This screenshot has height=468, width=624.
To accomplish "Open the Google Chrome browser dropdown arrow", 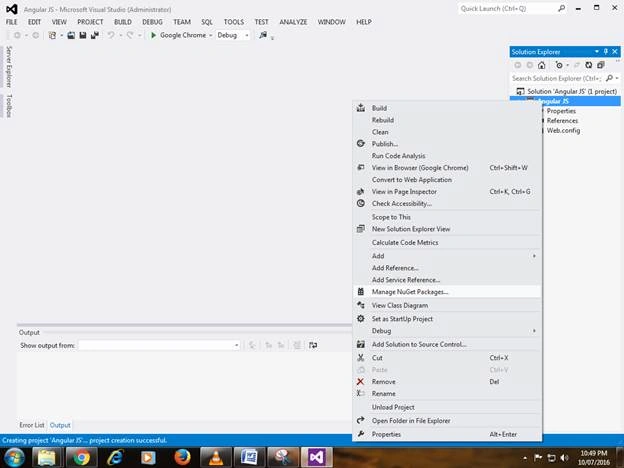I will tap(211, 35).
